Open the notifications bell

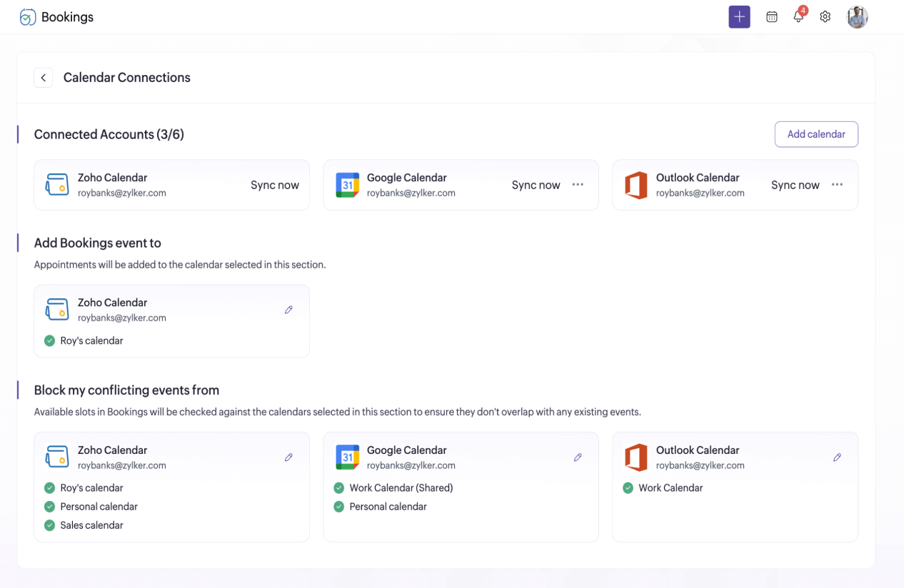[798, 16]
